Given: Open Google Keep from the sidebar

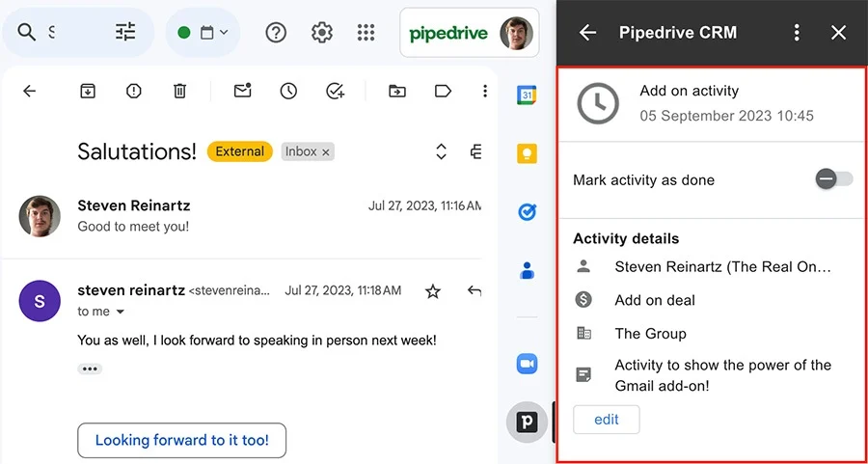Looking at the screenshot, I should point(527,153).
